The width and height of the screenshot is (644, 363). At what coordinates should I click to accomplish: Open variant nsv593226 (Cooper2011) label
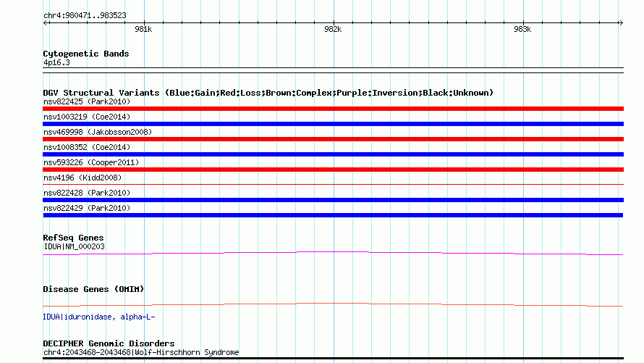point(91,162)
